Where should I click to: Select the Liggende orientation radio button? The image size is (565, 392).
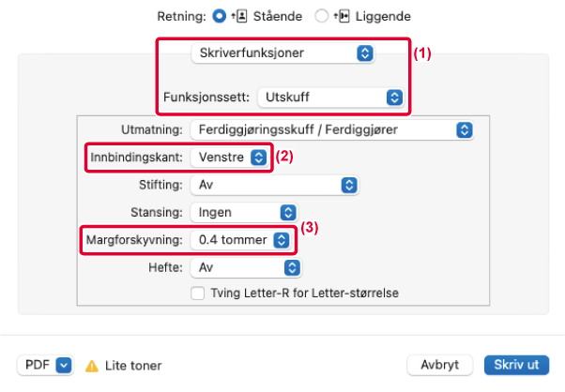pos(321,16)
